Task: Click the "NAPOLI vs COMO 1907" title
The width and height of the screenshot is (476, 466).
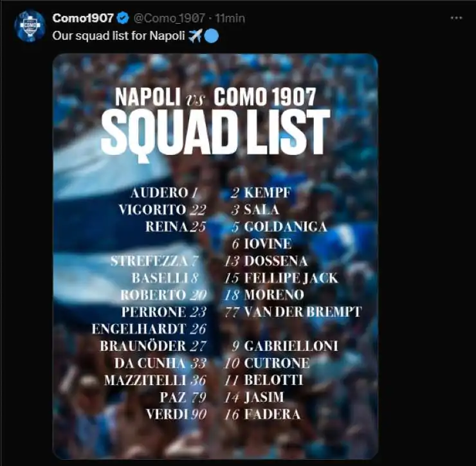Action: [215, 98]
